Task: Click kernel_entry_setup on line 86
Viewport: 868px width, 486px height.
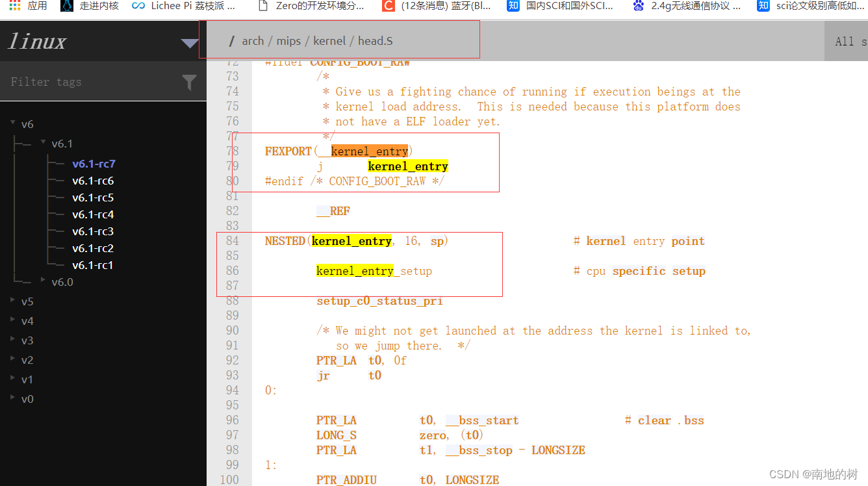Action: tap(374, 271)
